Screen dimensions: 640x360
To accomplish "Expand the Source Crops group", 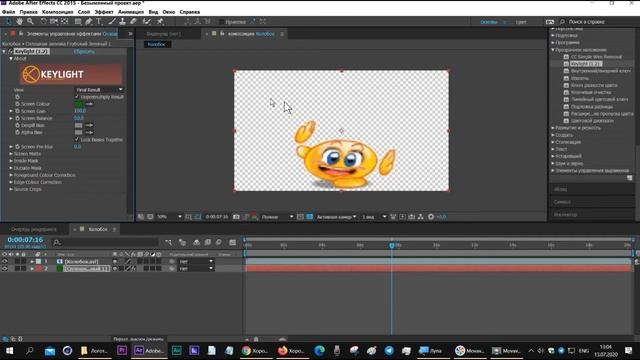I will pos(11,189).
